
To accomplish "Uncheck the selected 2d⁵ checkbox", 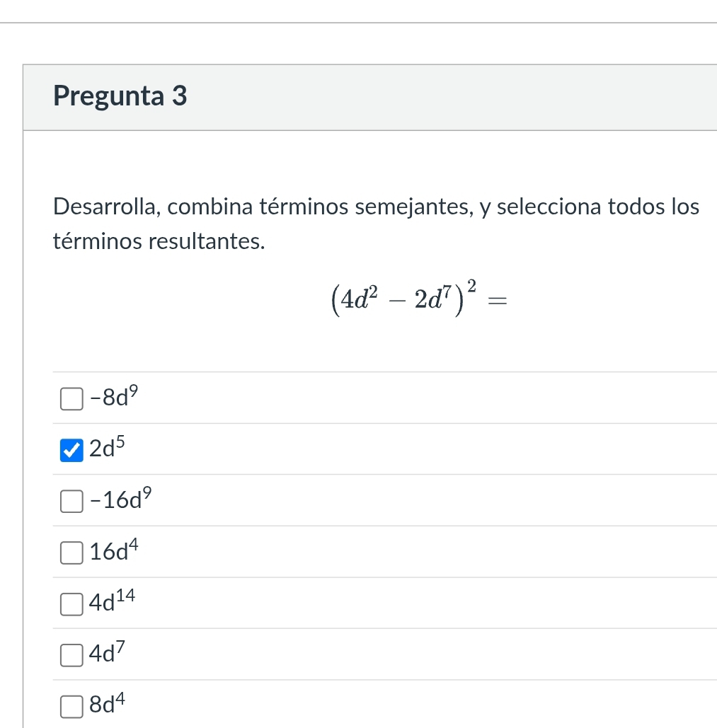I will coord(70,450).
